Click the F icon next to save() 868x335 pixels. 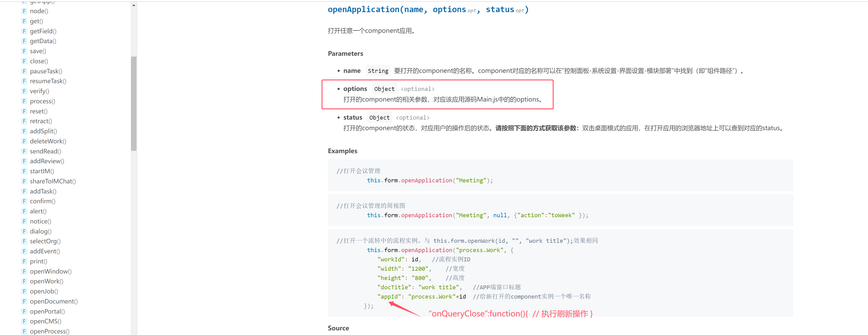pyautogui.click(x=24, y=51)
